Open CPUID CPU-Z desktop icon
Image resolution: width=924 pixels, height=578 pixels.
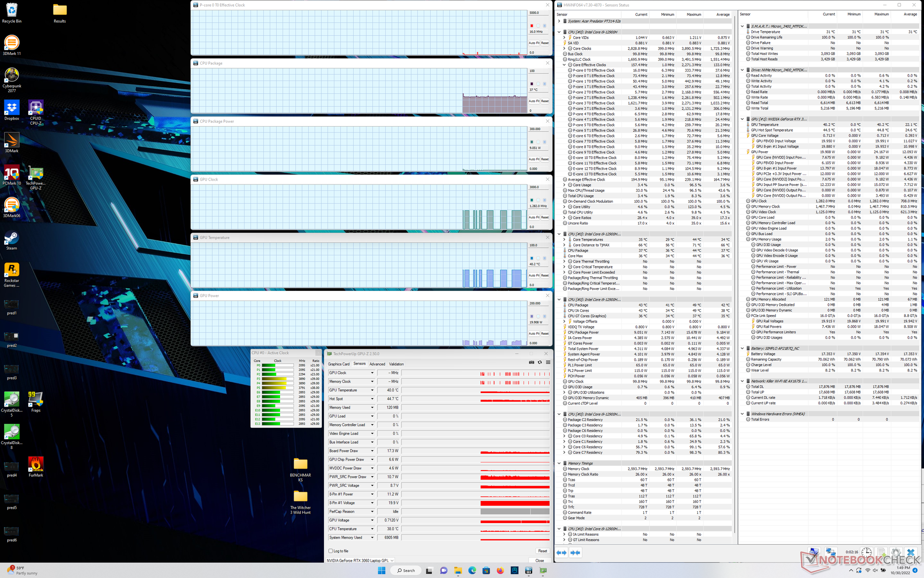point(36,112)
